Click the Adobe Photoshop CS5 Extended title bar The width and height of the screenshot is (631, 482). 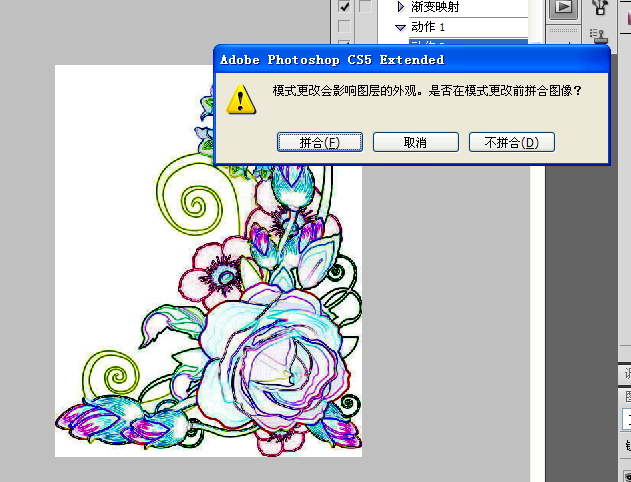coord(412,60)
